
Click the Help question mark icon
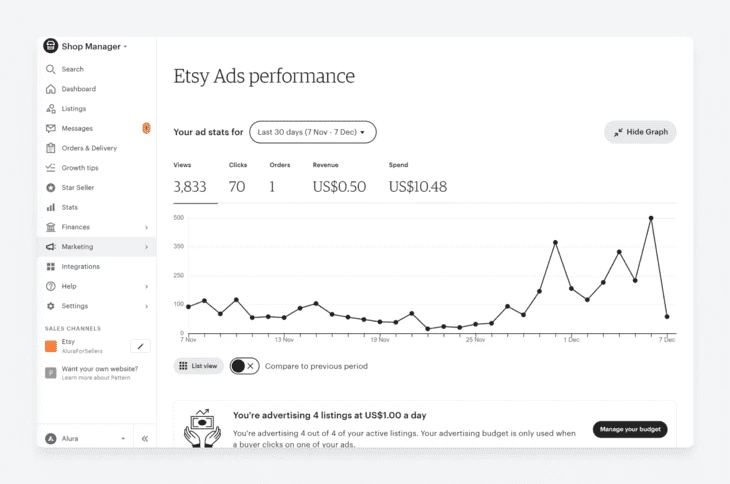50,286
